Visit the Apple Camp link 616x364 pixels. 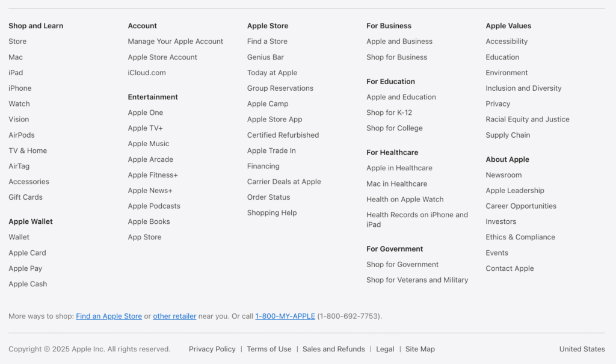tap(268, 103)
